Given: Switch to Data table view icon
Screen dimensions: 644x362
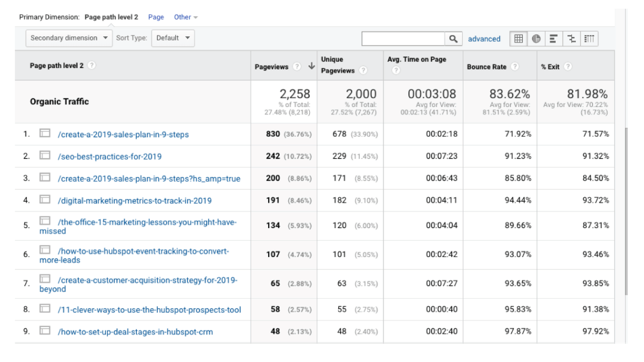Looking at the screenshot, I should point(518,38).
